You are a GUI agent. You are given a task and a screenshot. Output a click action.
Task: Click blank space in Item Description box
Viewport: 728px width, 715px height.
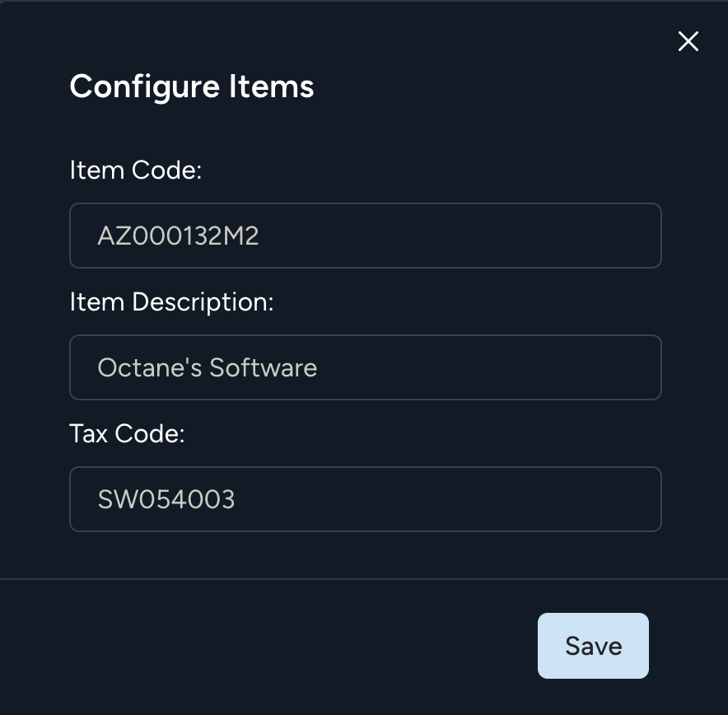point(488,367)
